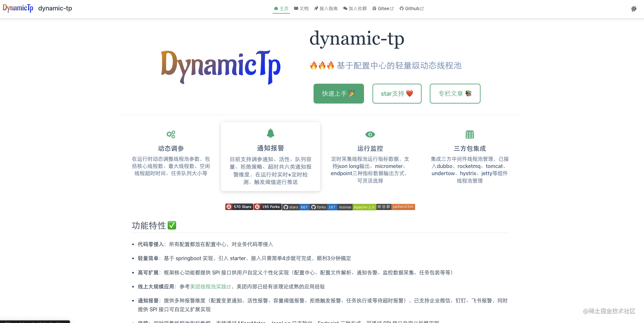Screen dimensions: 644x323
Task: Click the 运行监控 feature heading
Action: pos(370,148)
